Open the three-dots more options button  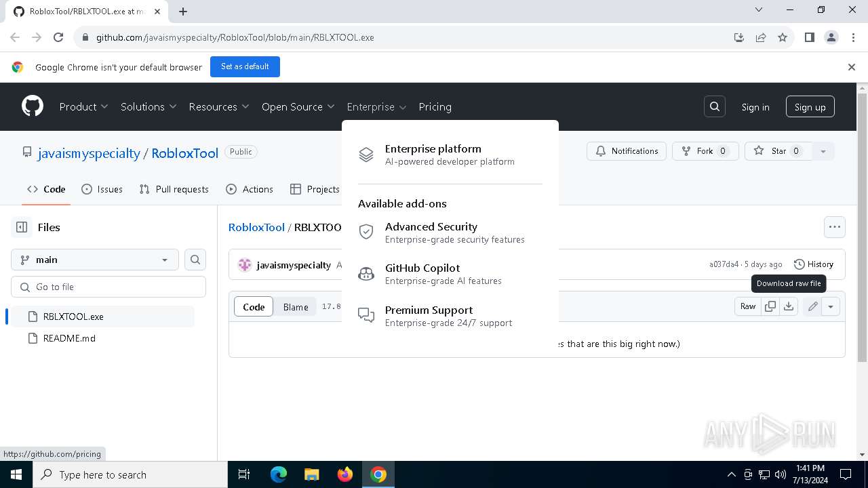coord(835,227)
